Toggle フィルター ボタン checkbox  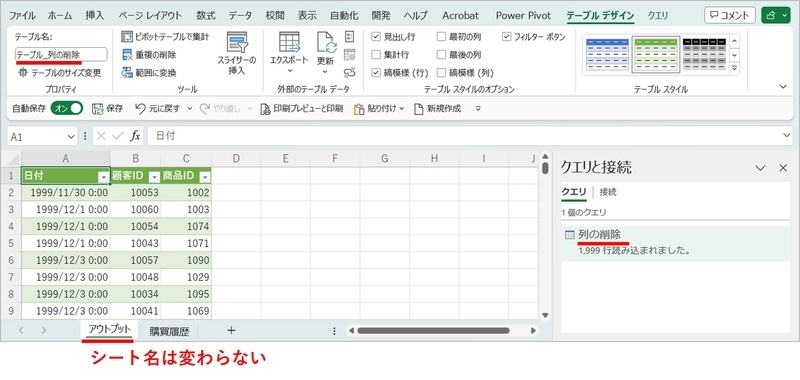(x=507, y=37)
